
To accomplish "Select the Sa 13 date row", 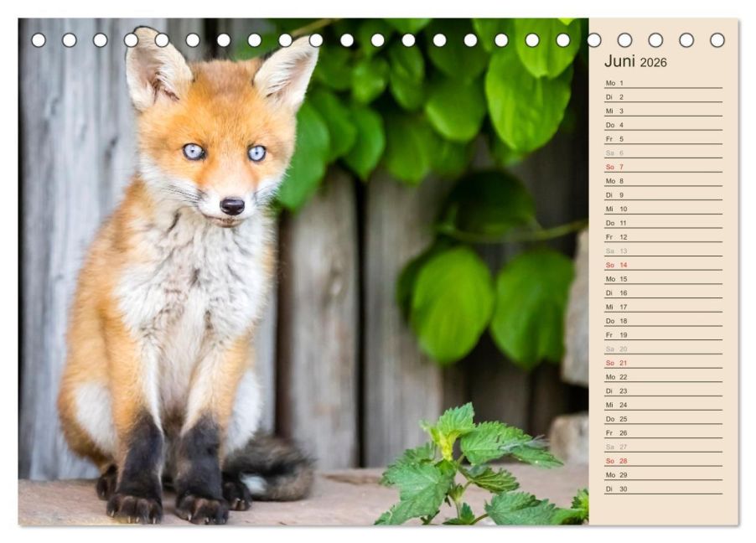I will click(663, 251).
